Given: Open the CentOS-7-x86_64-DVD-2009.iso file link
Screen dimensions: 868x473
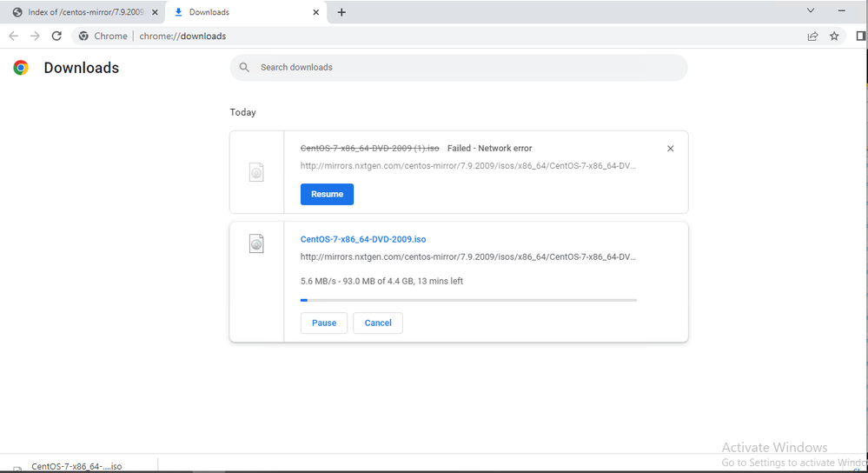Looking at the screenshot, I should (363, 239).
